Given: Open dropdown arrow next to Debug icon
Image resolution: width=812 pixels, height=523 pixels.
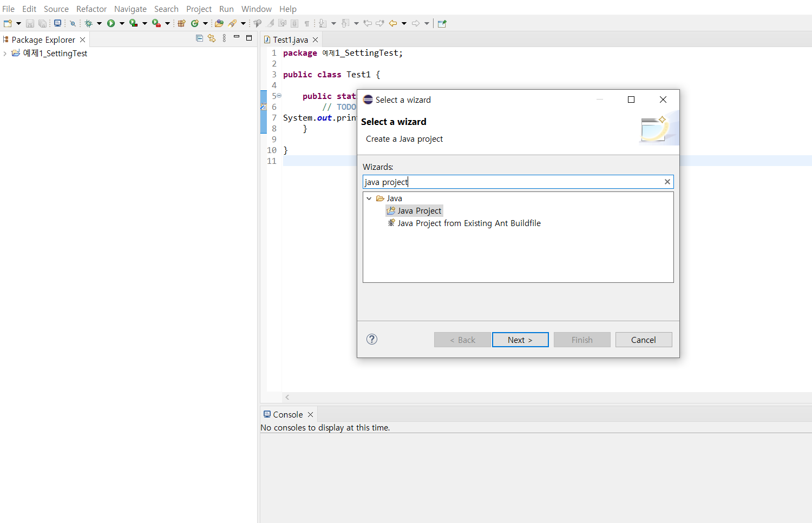Looking at the screenshot, I should [99, 23].
